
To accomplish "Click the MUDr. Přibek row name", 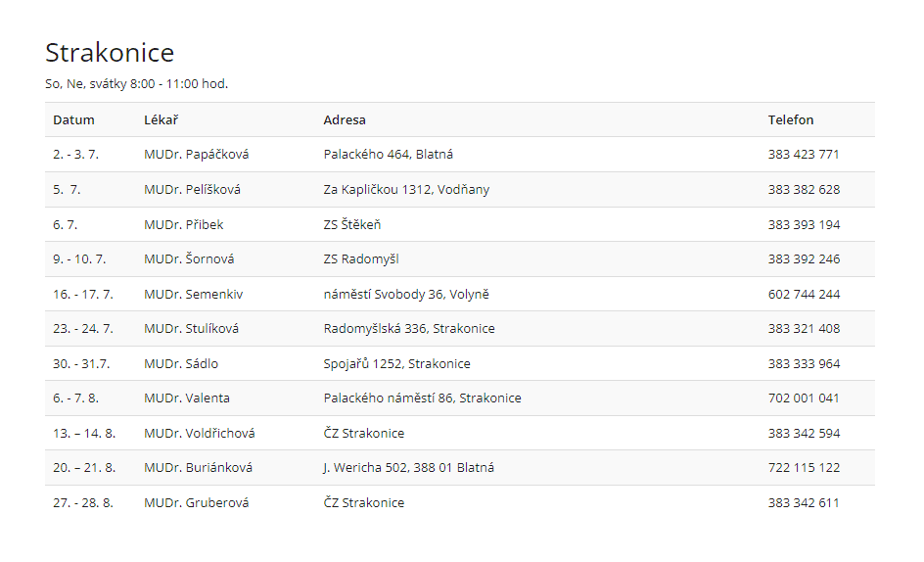I will click(183, 225).
